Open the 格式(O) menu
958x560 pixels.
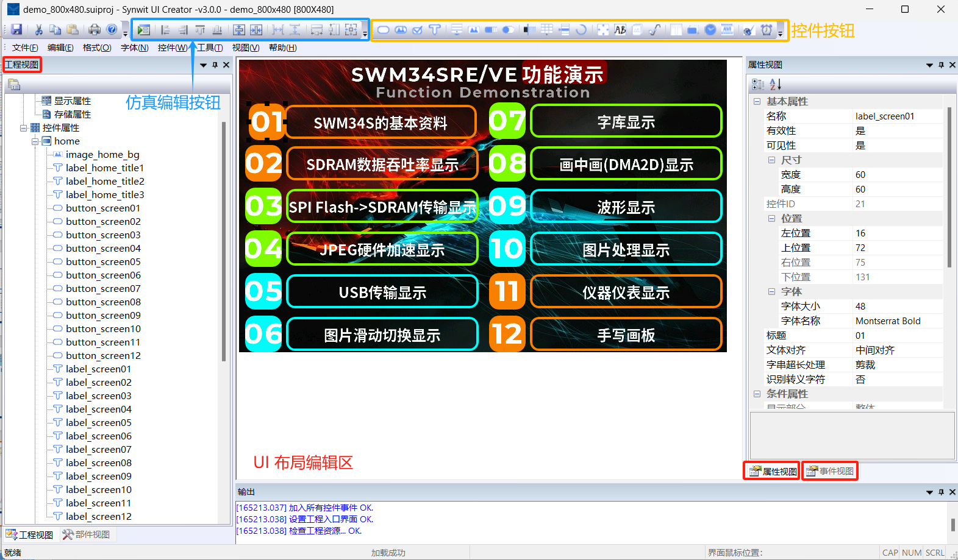click(97, 48)
